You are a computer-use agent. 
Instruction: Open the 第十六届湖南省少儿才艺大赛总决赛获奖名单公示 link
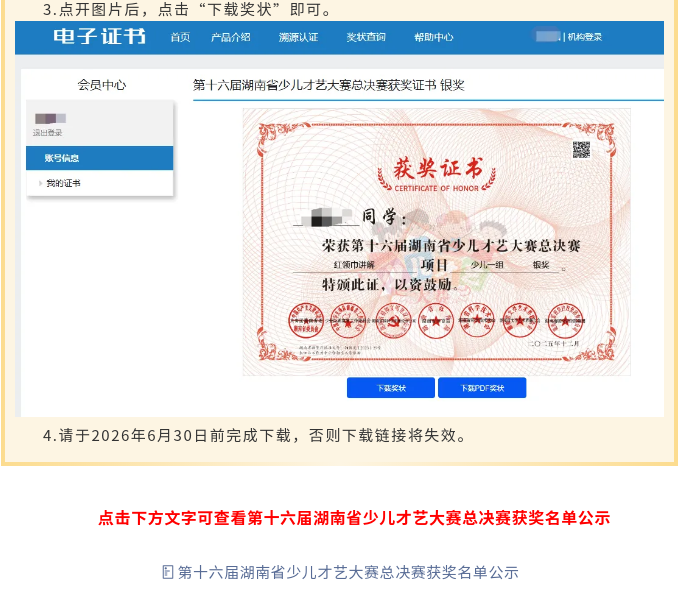tap(348, 572)
